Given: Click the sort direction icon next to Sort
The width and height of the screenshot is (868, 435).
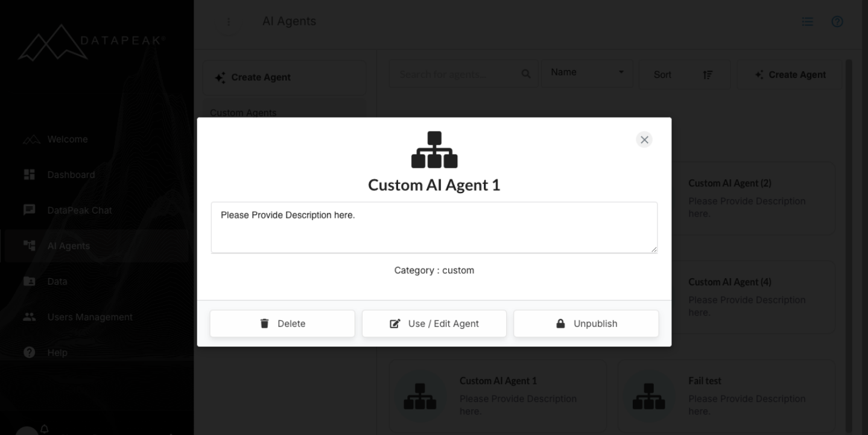Looking at the screenshot, I should click(709, 74).
